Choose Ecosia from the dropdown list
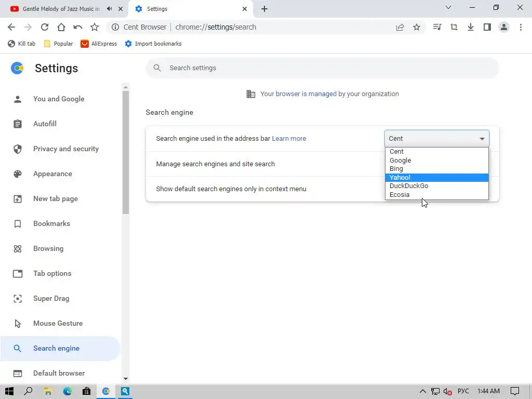Image resolution: width=532 pixels, height=399 pixels. coord(436,195)
